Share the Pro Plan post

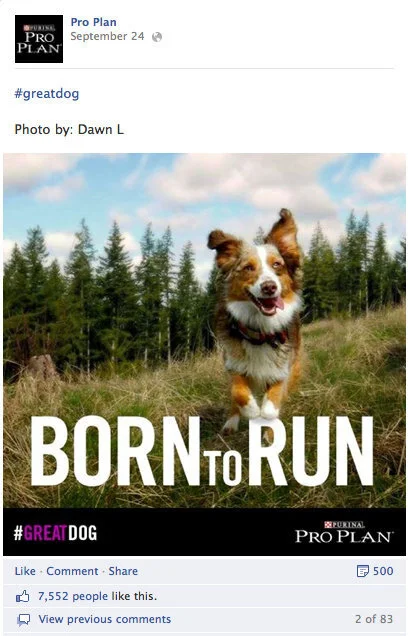pos(123,571)
